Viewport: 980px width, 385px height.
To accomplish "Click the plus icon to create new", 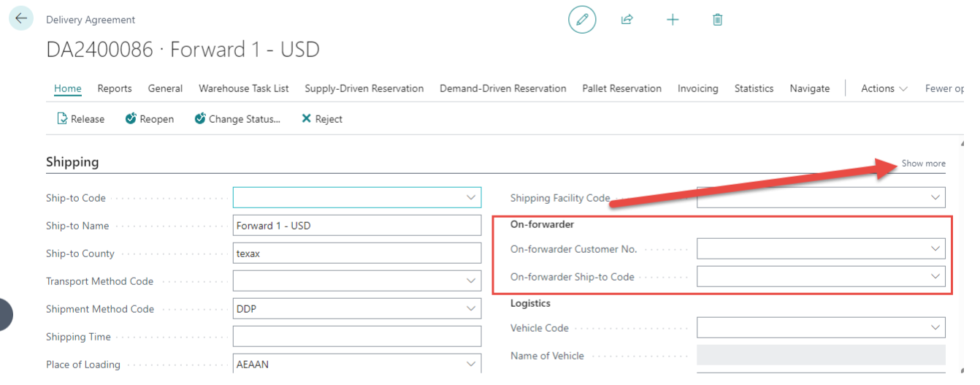I will [673, 20].
